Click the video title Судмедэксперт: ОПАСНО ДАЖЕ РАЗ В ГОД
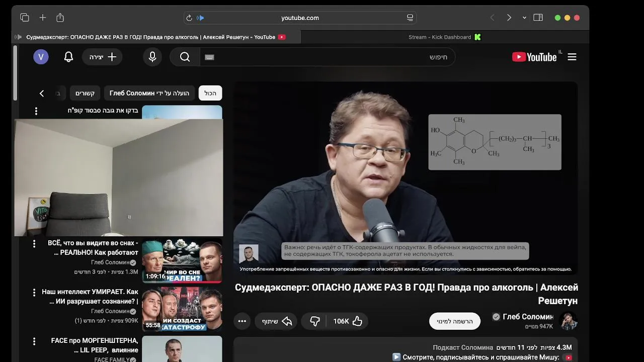This screenshot has width=644, height=362. tap(407, 294)
